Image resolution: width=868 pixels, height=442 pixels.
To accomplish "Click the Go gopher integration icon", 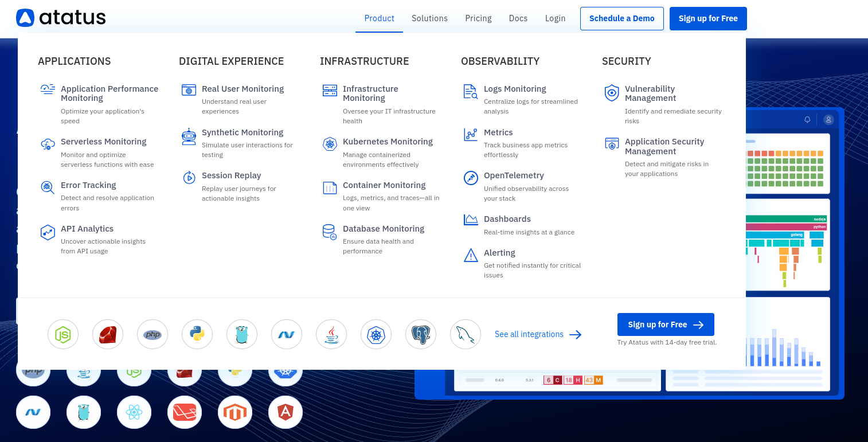I will [241, 334].
